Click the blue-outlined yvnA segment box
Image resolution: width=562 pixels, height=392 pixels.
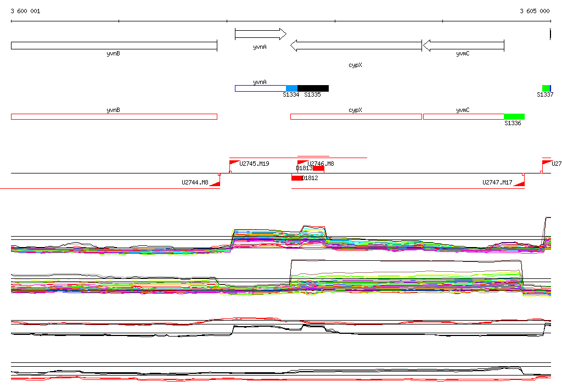[261, 88]
